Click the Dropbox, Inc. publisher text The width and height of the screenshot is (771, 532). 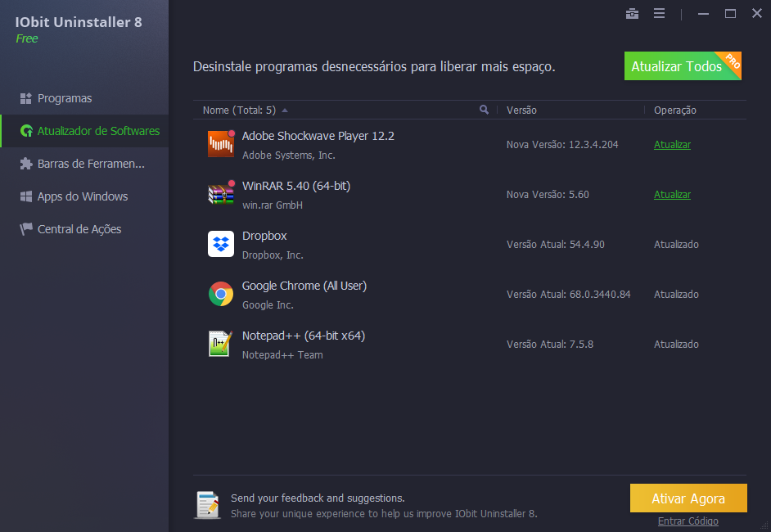(x=273, y=255)
